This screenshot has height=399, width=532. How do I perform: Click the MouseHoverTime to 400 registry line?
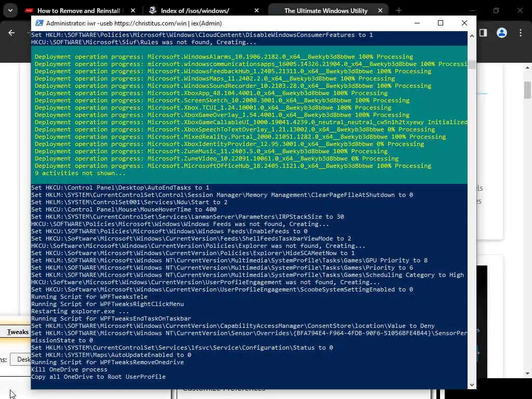pyautogui.click(x=124, y=209)
